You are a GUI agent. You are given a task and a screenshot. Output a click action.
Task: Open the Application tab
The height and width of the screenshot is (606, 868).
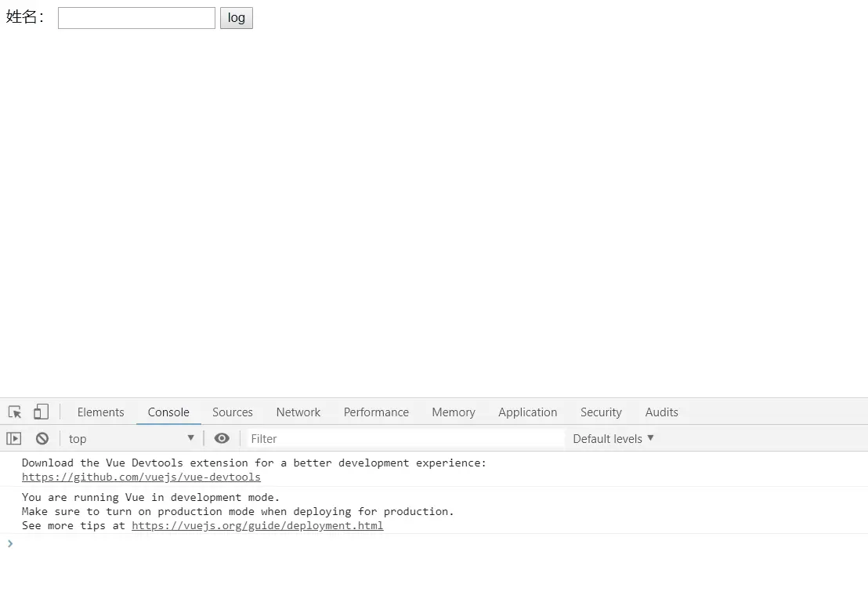click(527, 412)
